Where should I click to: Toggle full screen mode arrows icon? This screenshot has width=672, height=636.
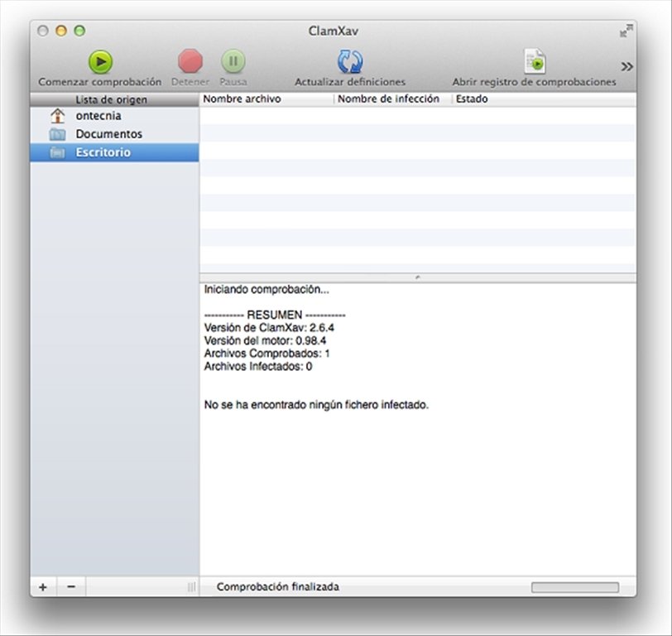click(x=626, y=31)
